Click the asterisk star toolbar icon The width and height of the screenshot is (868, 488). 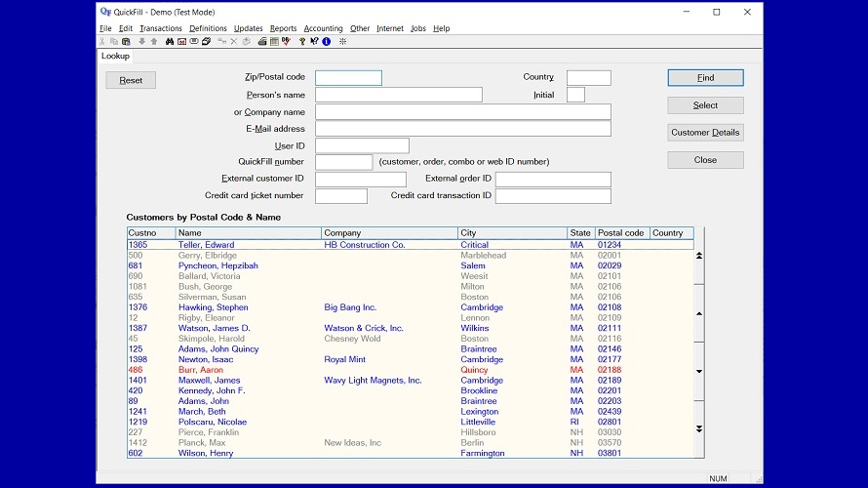(x=342, y=42)
